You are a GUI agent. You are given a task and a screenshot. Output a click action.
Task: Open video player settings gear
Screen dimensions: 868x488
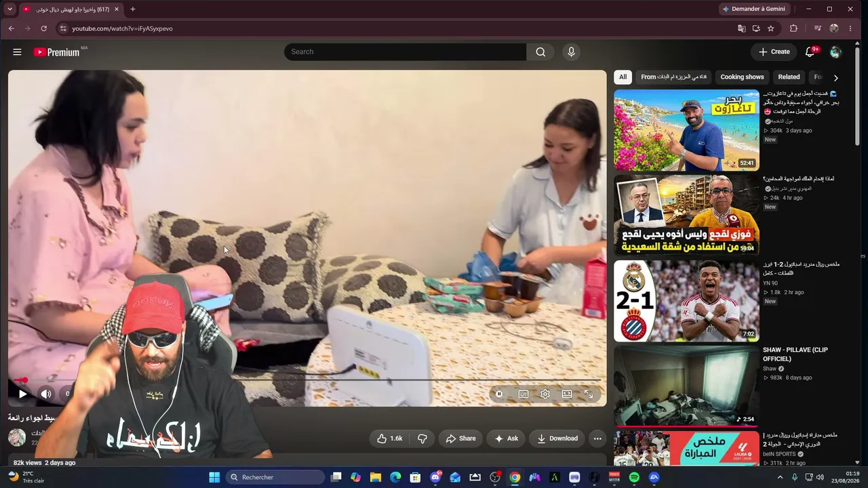coord(545,394)
